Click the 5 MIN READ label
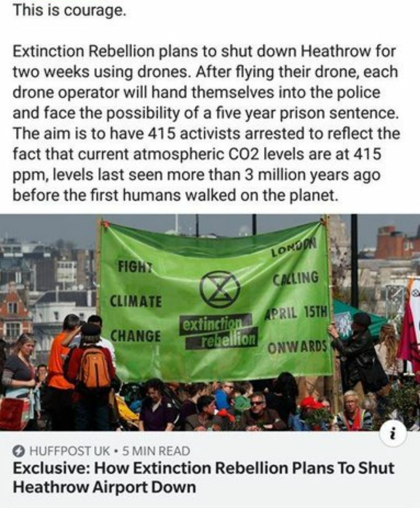 156,451
